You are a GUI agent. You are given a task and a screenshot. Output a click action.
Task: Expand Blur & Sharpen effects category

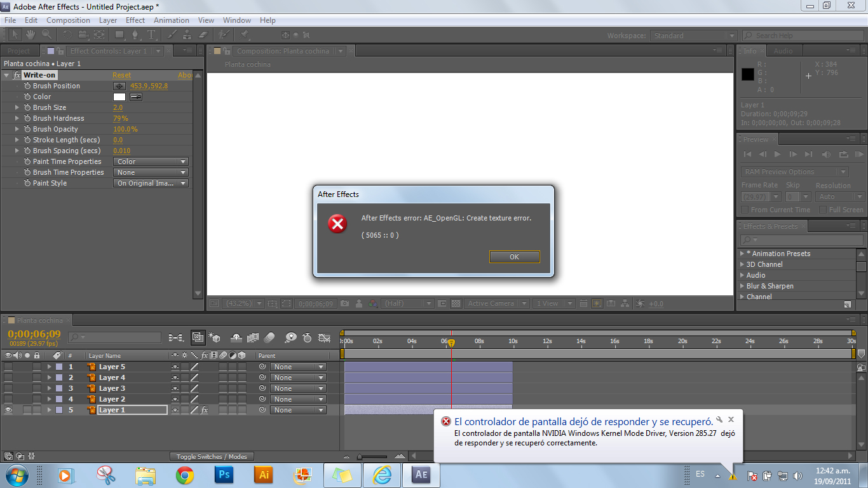click(x=742, y=286)
